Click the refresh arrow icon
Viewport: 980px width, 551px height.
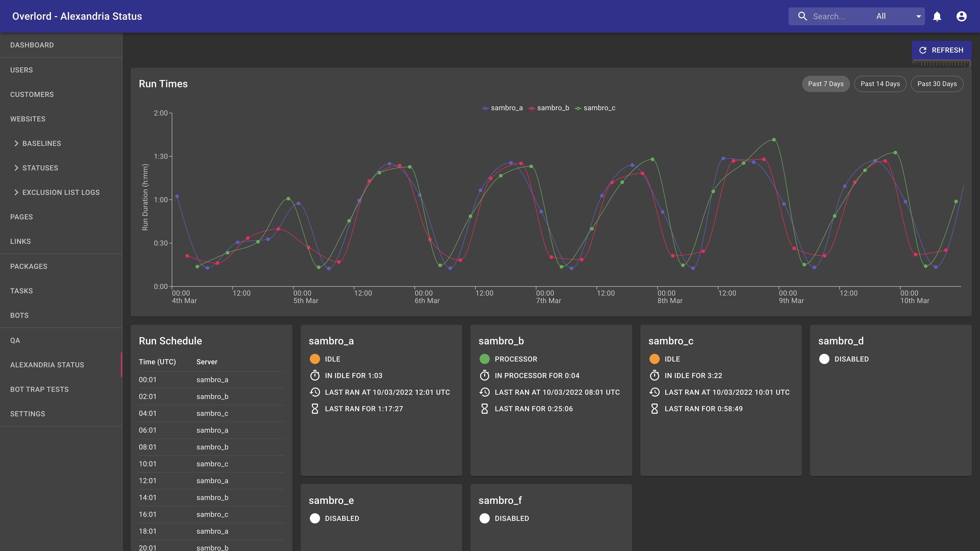pyautogui.click(x=923, y=50)
